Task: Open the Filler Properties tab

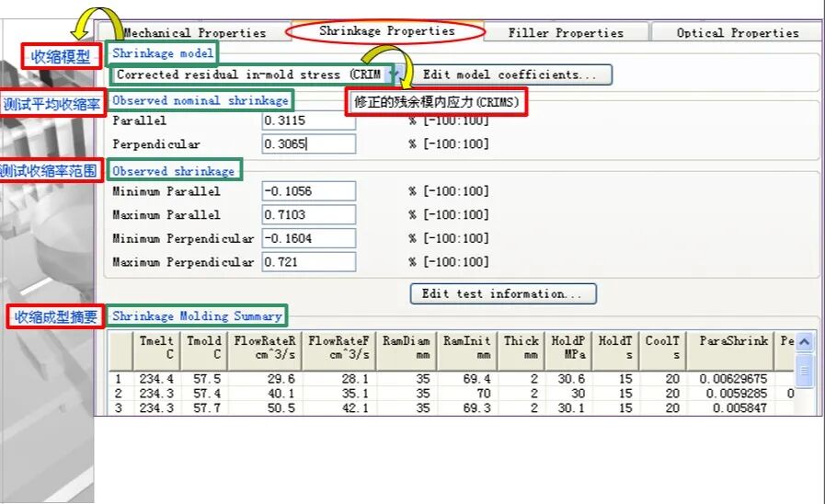Action: [565, 33]
